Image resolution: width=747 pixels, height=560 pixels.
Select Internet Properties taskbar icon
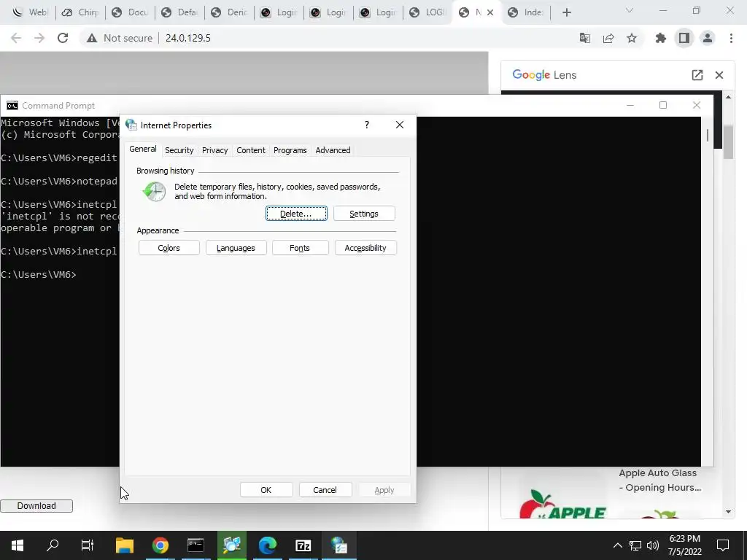point(339,545)
